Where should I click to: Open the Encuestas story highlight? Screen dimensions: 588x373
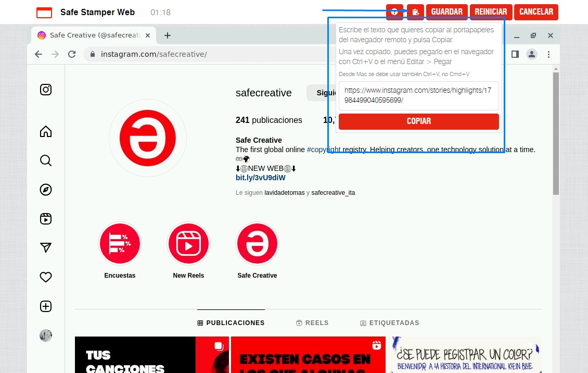click(120, 243)
